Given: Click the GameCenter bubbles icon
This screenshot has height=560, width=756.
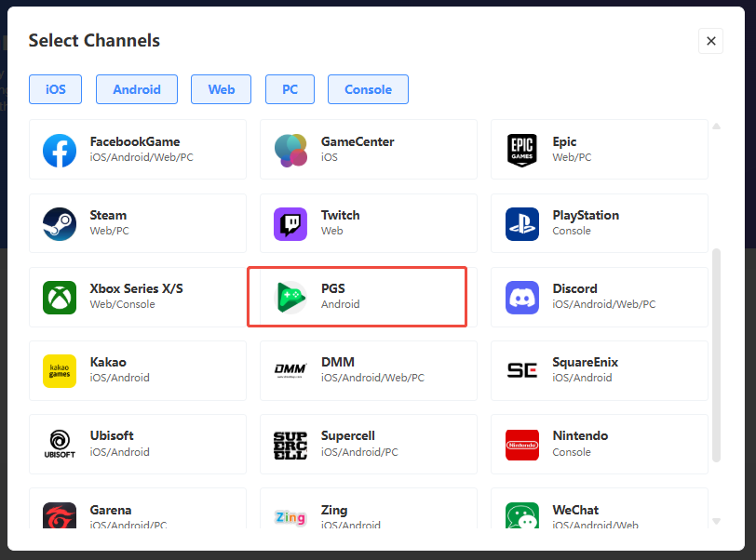Looking at the screenshot, I should (290, 151).
